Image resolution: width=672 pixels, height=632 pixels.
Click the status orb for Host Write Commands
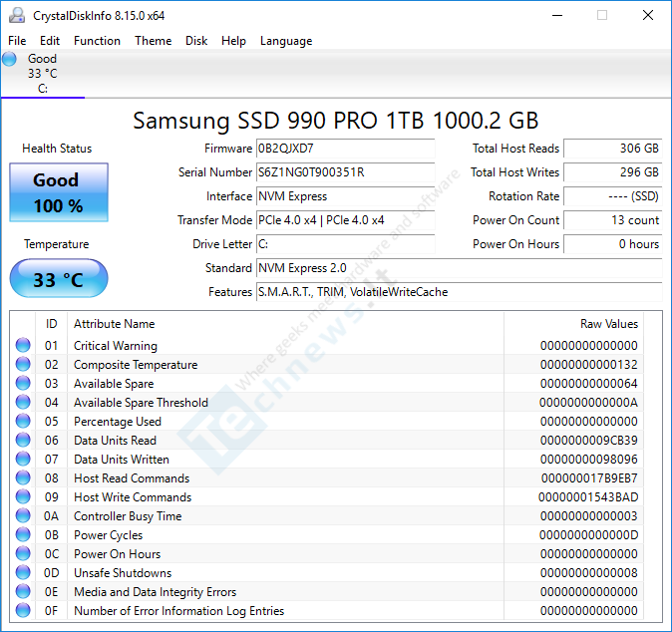tap(23, 496)
